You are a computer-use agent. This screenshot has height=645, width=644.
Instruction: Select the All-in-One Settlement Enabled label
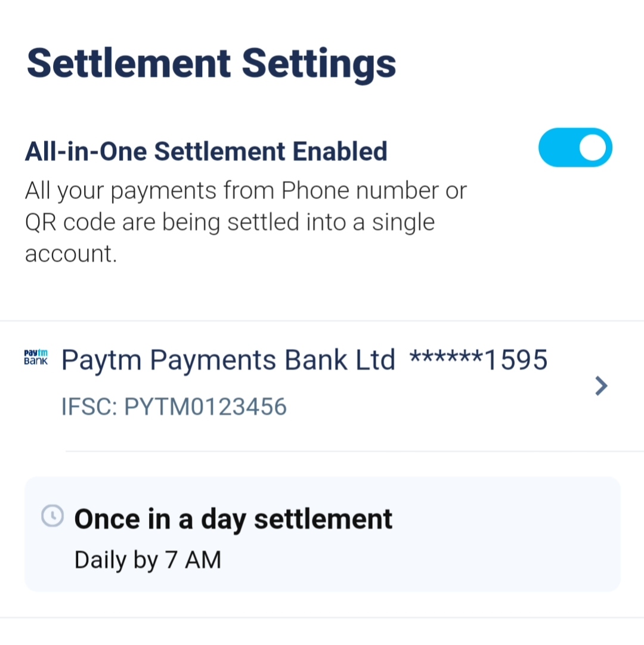pos(206,151)
